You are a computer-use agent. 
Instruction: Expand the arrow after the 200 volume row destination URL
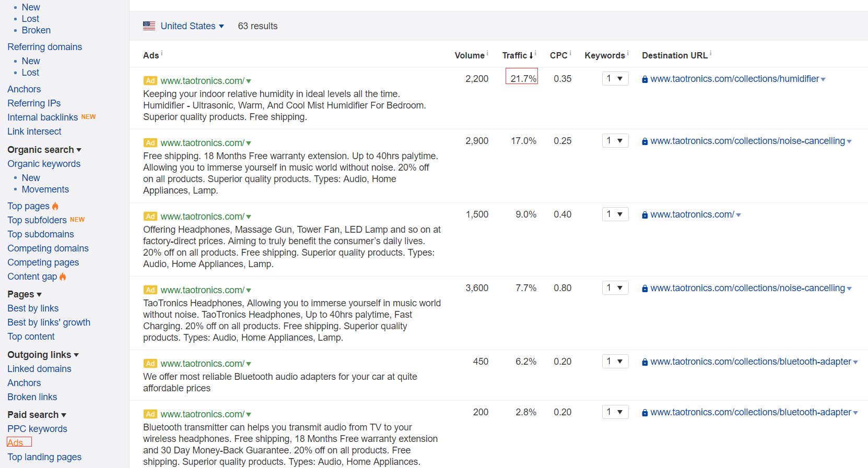[855, 413]
